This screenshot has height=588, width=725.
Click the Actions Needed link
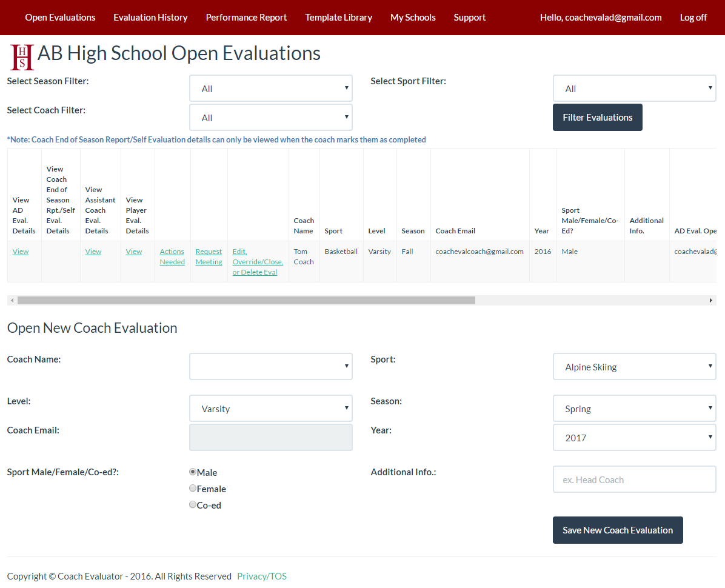pos(172,256)
